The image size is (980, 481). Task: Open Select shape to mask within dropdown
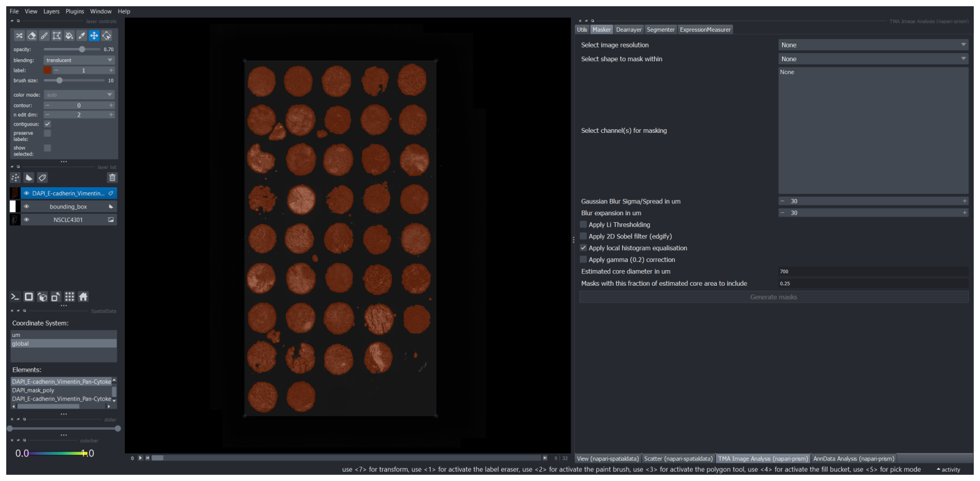click(873, 59)
